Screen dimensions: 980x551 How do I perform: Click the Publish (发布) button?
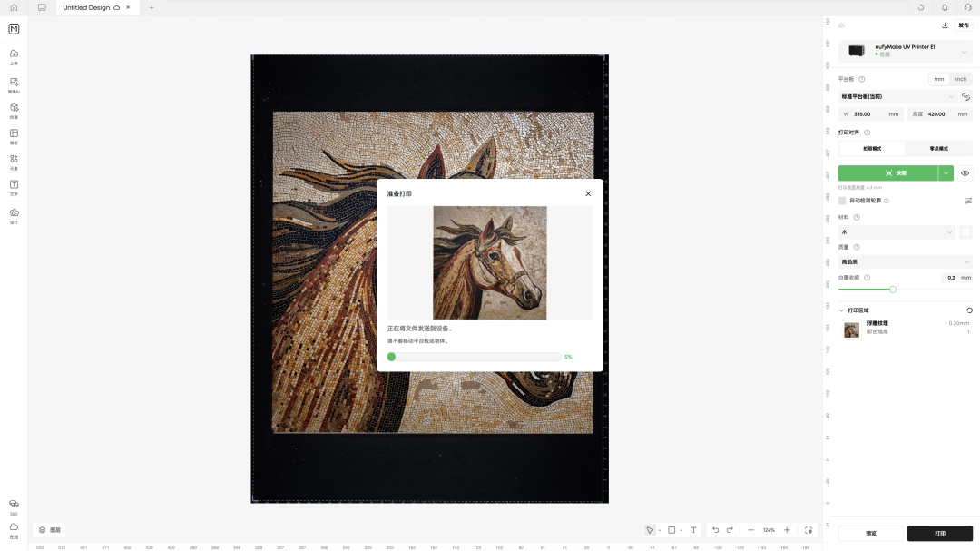click(964, 25)
